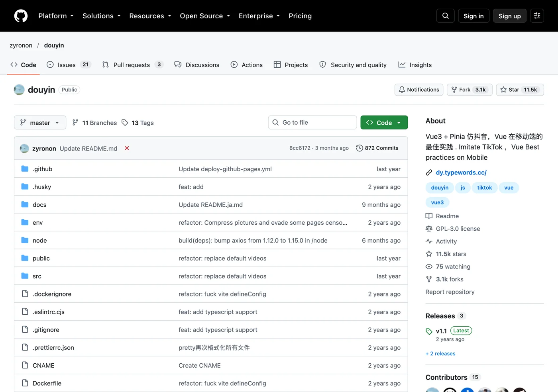Click the tag icon next to 13 Tags
Viewport: 558px width, 392px height.
coord(125,123)
